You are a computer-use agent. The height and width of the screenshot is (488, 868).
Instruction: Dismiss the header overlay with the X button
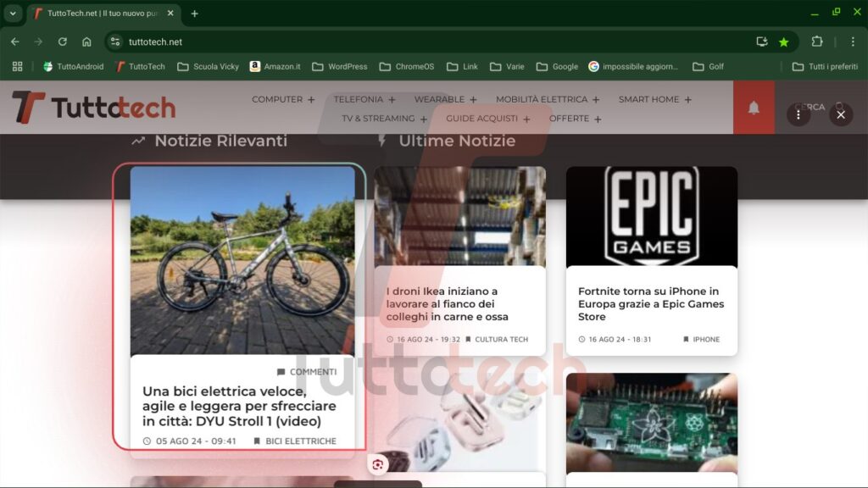pyautogui.click(x=840, y=114)
